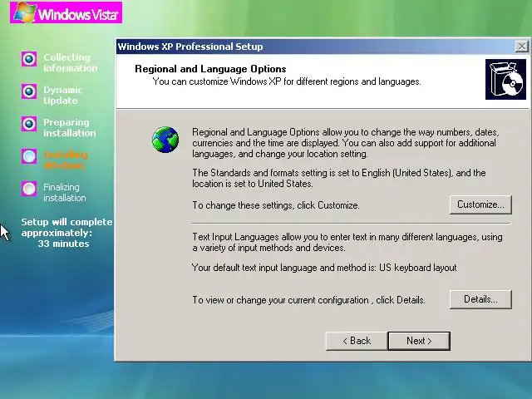Select the Preparing installation step bullet
Screen dimensions: 532x399
(x=29, y=124)
